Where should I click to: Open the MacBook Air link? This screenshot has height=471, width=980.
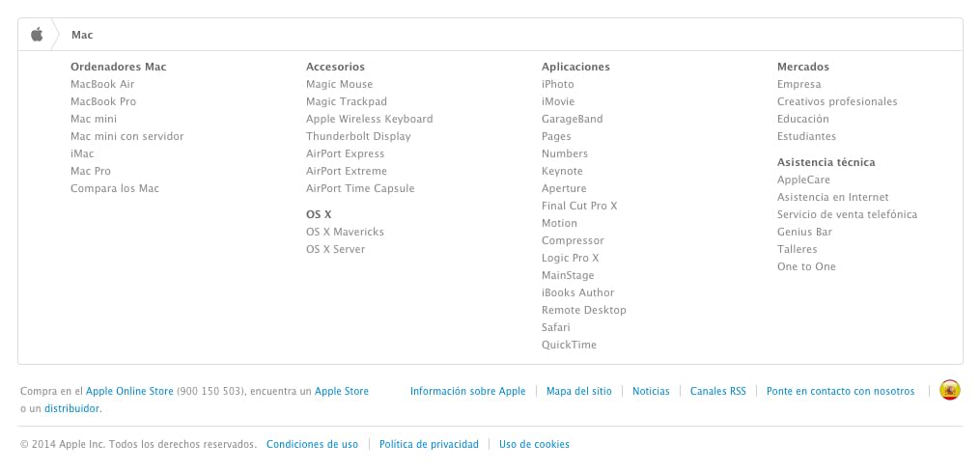click(102, 84)
